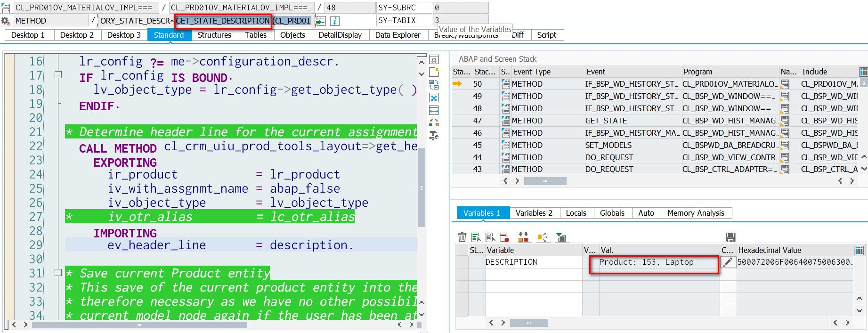868x333 pixels.
Task: Switch to the Variables 2 tab
Action: click(534, 213)
